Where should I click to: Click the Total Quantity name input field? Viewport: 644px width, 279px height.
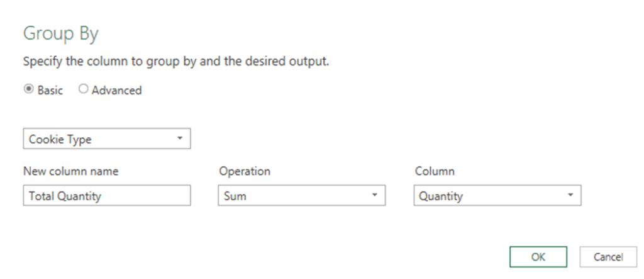point(106,196)
